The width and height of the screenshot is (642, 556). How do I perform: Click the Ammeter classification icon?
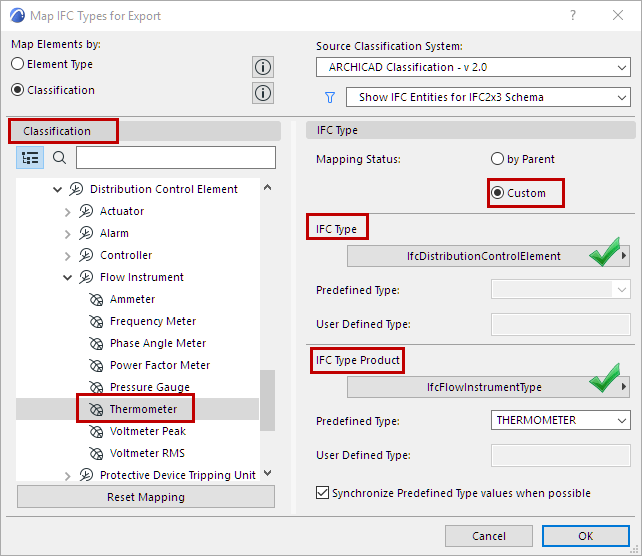click(96, 299)
